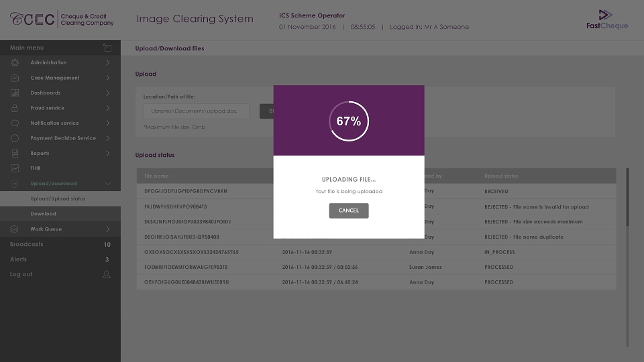
Task: Expand the Fraud service chevron
Action: [x=107, y=108]
